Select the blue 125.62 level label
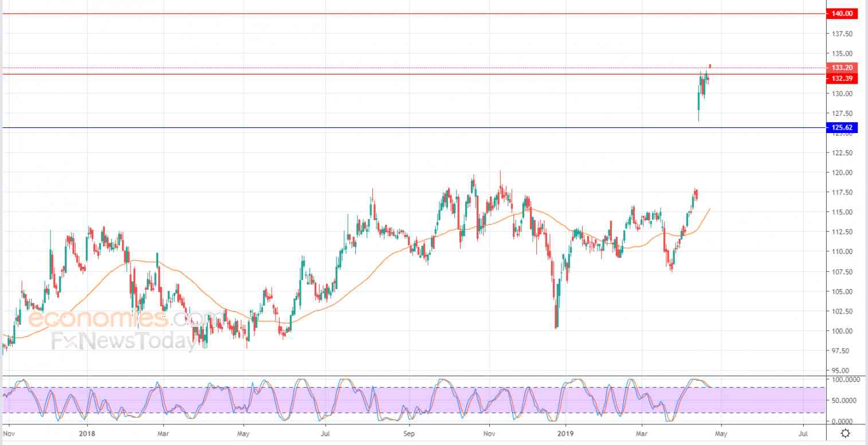The height and width of the screenshot is (445, 868). (841, 127)
